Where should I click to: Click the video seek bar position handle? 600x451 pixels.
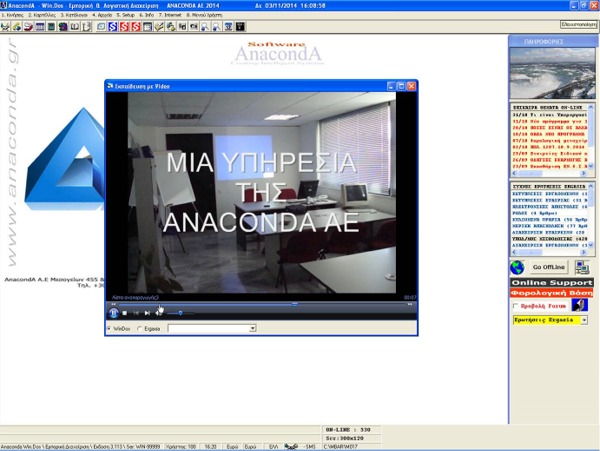[295, 304]
